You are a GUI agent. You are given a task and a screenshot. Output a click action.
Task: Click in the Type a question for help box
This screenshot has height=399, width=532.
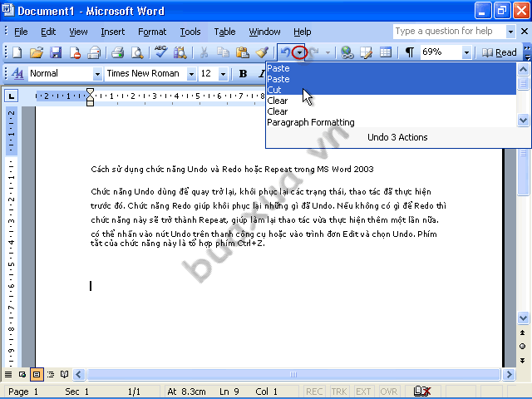point(450,32)
